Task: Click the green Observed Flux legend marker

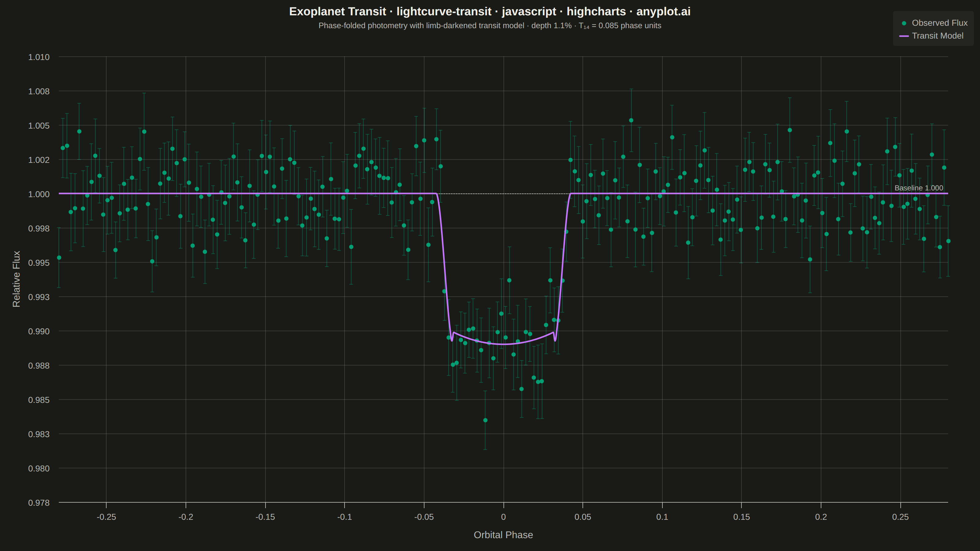Action: click(904, 23)
